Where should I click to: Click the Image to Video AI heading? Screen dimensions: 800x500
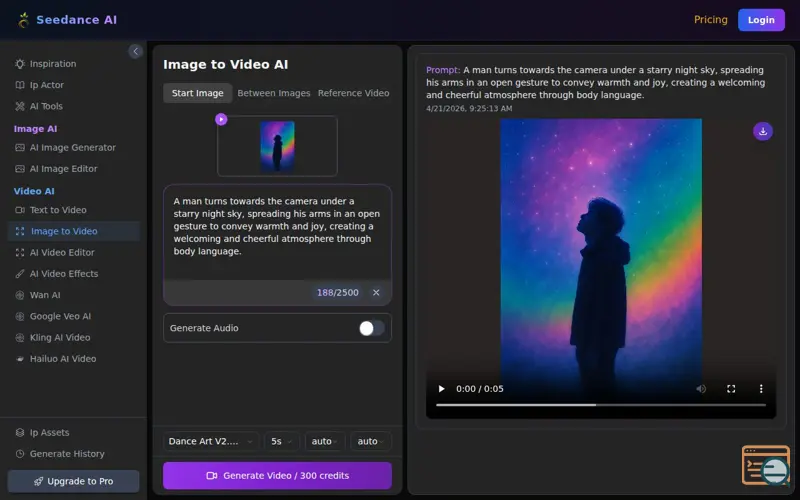click(226, 64)
